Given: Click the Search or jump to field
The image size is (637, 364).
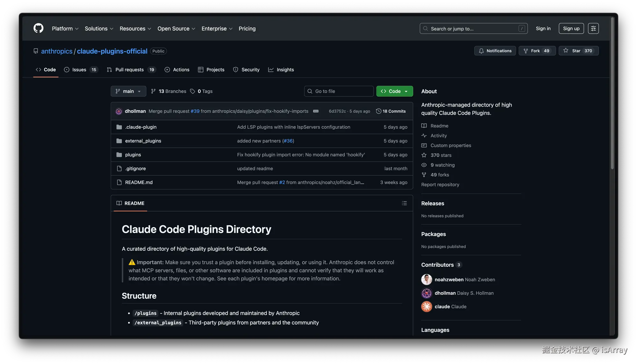Looking at the screenshot, I should click(x=474, y=29).
